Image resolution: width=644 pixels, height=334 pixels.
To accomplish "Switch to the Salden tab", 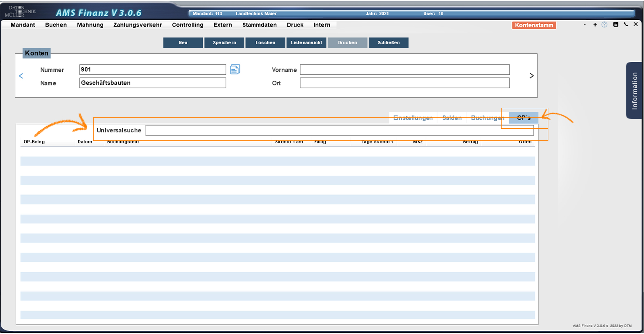I will [452, 118].
